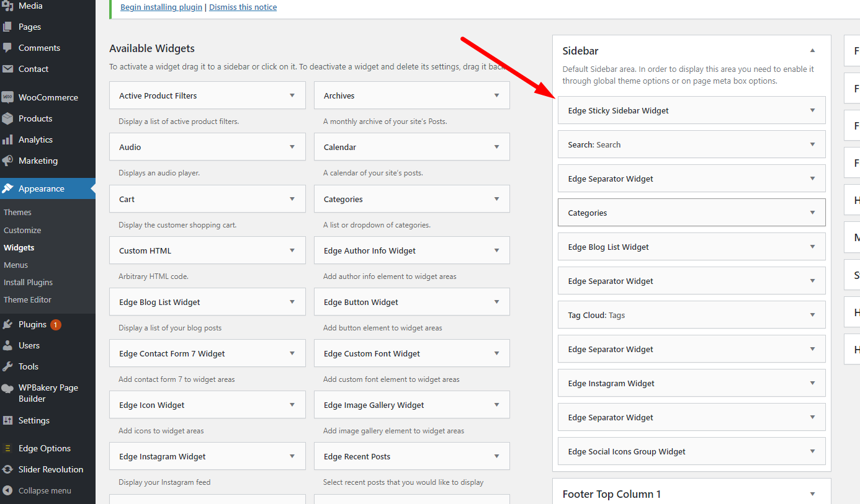The width and height of the screenshot is (860, 504).
Task: Click the WooCommerce logo icon
Action: 7,97
